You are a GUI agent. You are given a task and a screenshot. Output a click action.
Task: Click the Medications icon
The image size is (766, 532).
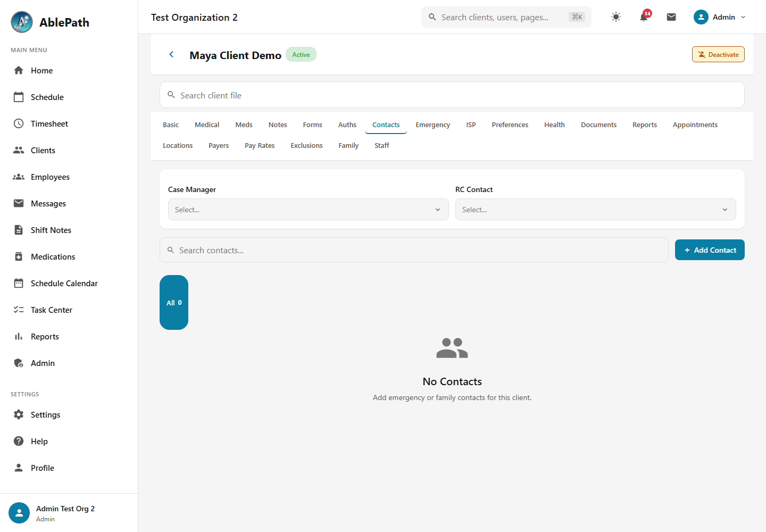(19, 256)
